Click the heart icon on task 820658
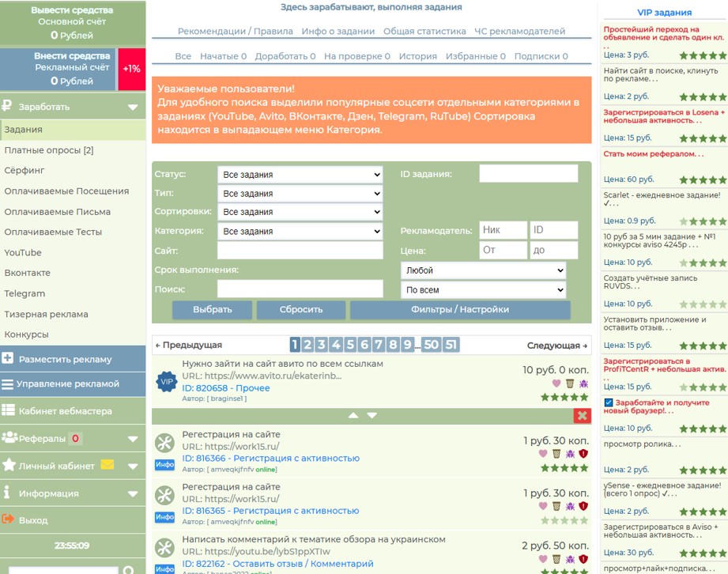 pos(556,383)
